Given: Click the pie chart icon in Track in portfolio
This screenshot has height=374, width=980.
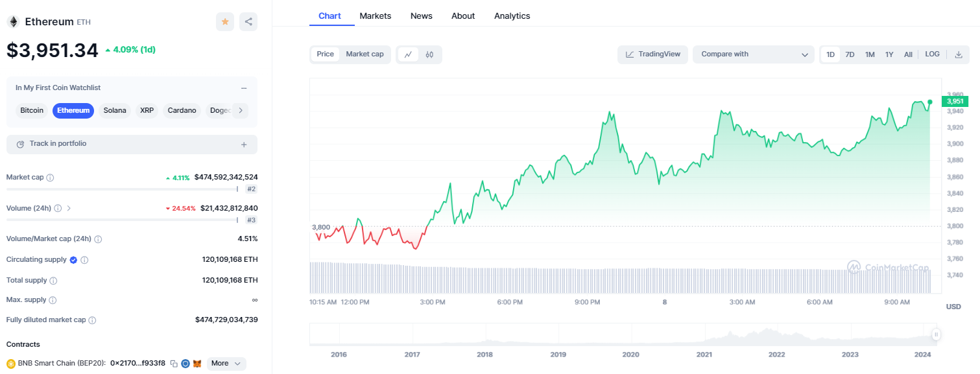Looking at the screenshot, I should 21,144.
